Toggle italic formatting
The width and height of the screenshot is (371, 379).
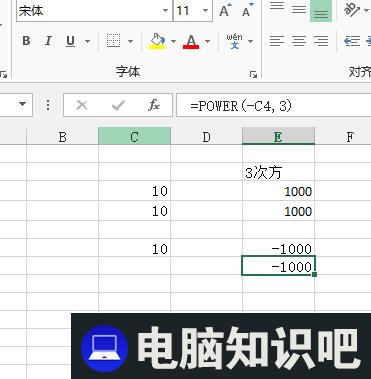[x=48, y=41]
